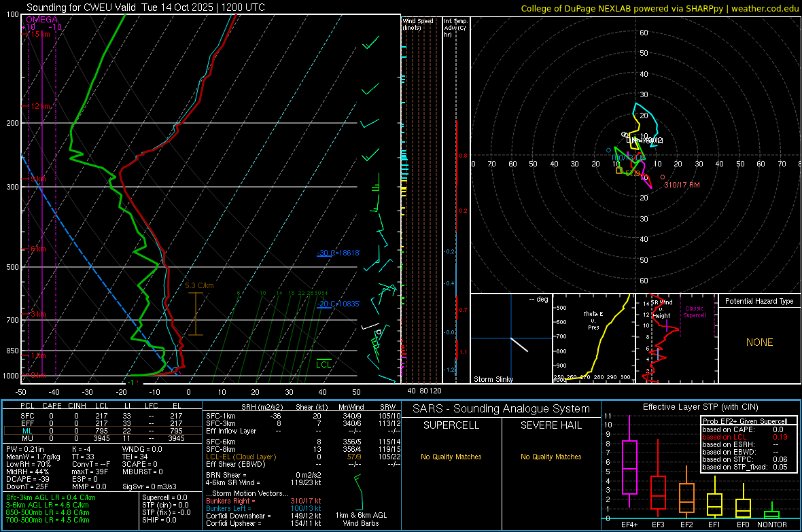
Task: Click the red Bunkers right-mover circle marker
Action: tap(663, 177)
